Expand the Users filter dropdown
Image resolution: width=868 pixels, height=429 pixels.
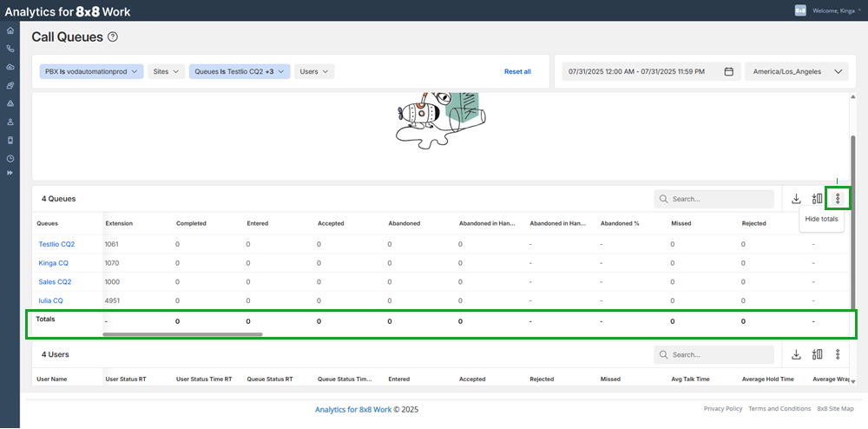pos(314,71)
